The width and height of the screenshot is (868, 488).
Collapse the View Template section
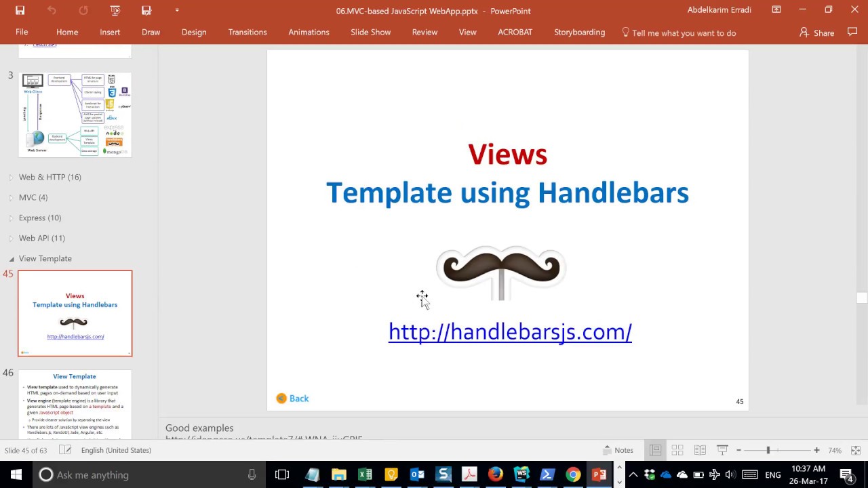12,259
